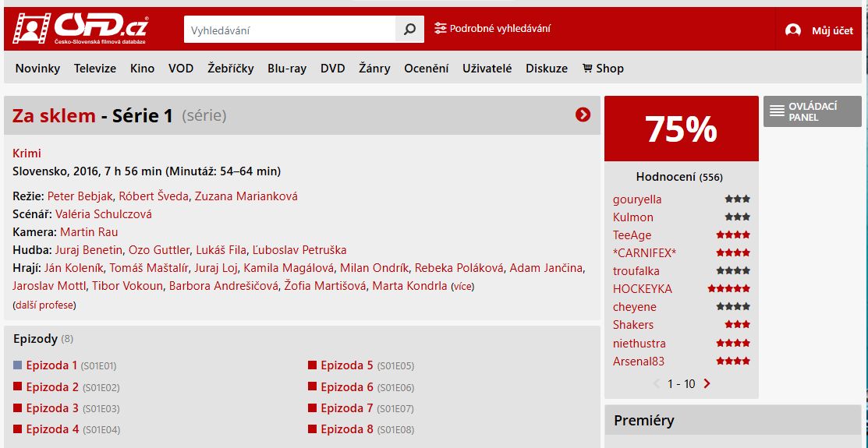The height and width of the screenshot is (448, 868).
Task: Open the Epizoda 3 link
Action: [x=52, y=408]
